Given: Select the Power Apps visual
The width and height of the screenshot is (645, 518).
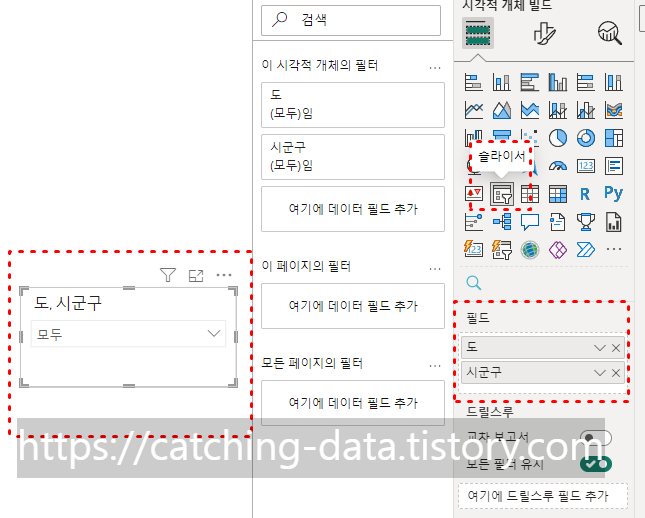Looking at the screenshot, I should [557, 250].
